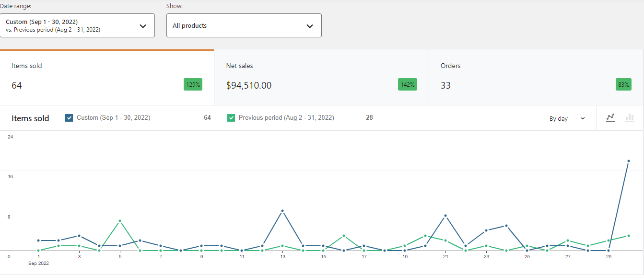Click the 129% change badge

(193, 85)
